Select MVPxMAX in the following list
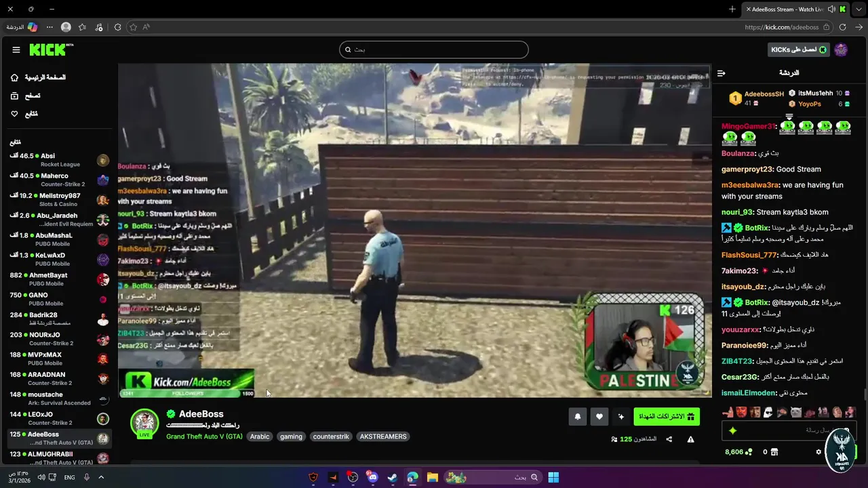This screenshot has height=488, width=868. point(60,359)
